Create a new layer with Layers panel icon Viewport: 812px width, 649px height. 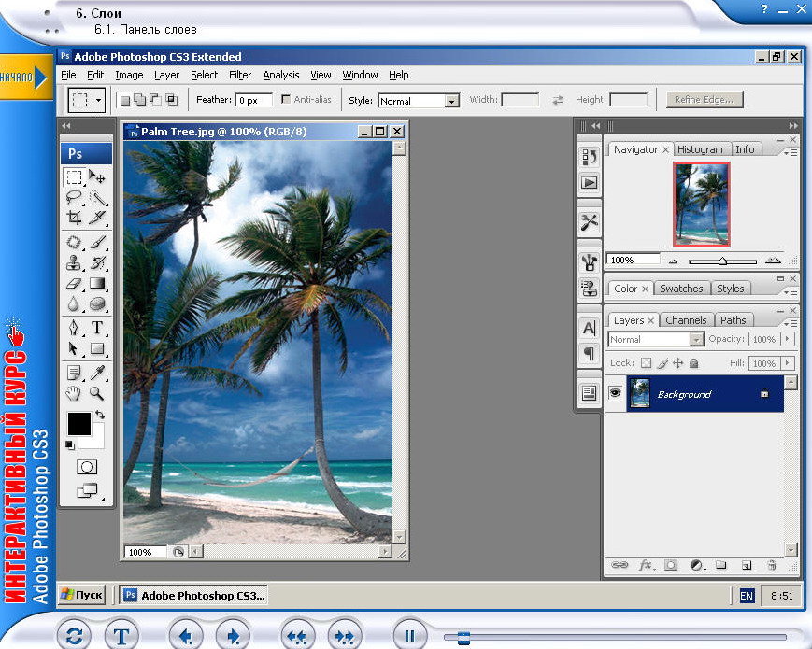point(747,565)
